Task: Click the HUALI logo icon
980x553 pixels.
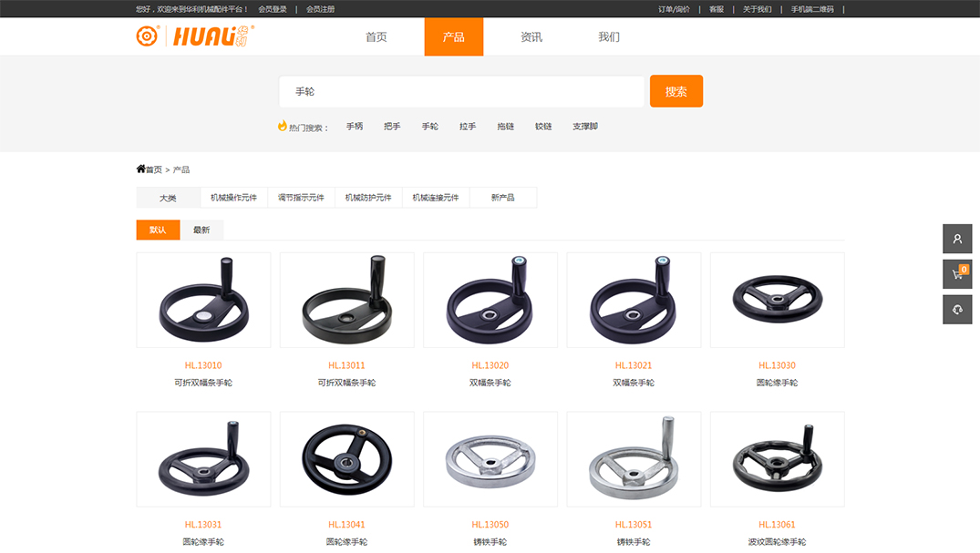Action: pos(147,36)
